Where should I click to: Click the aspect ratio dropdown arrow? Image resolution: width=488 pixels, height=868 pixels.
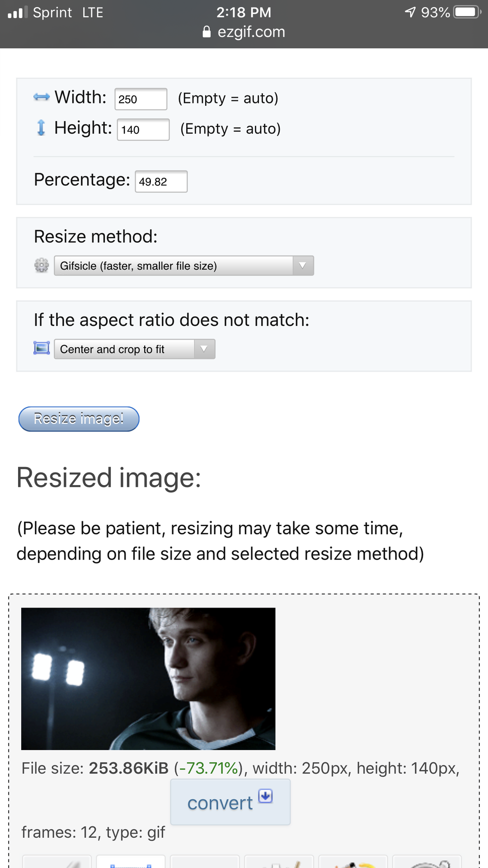[x=204, y=349]
